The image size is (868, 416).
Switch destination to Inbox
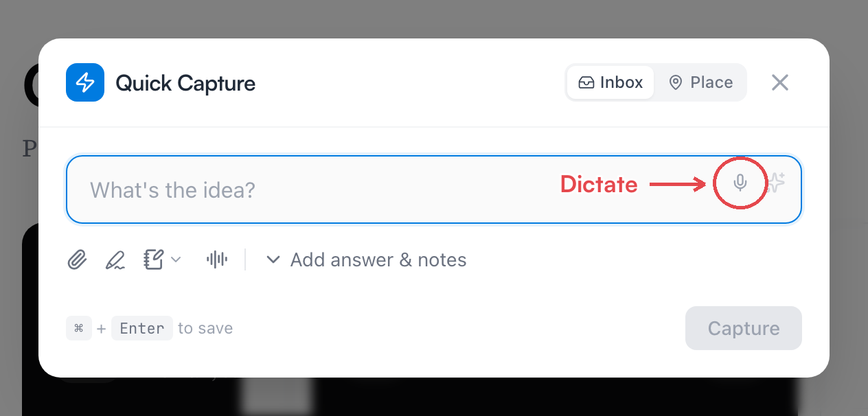[x=610, y=82]
